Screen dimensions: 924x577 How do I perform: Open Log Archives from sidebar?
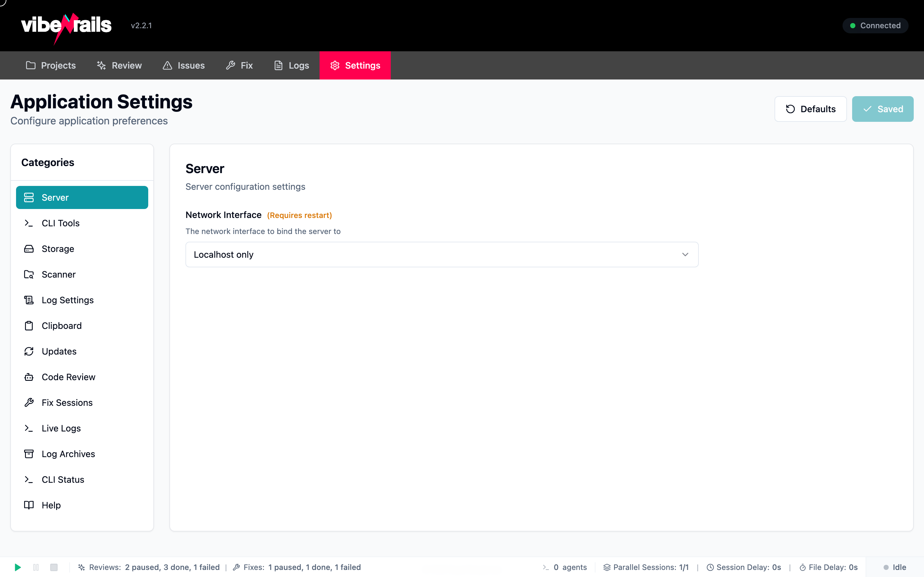click(68, 454)
